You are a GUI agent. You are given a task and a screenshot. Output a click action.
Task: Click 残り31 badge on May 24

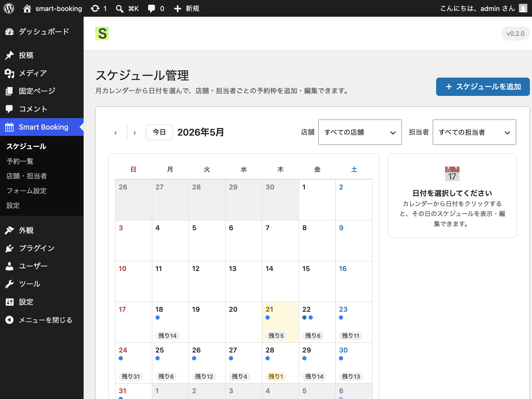tap(131, 377)
